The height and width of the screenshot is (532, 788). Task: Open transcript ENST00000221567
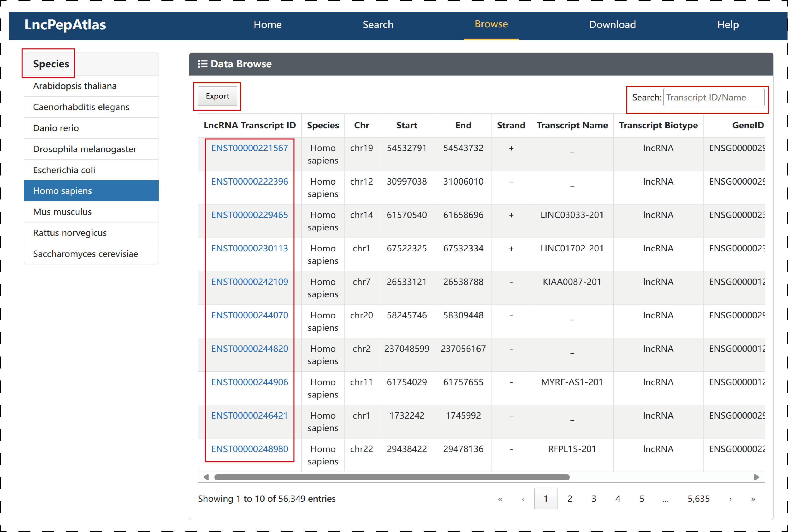point(249,148)
